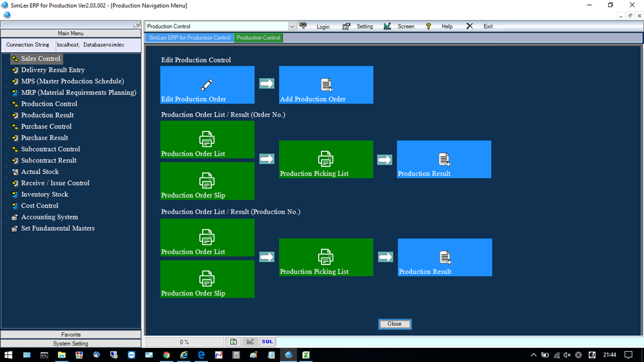
Task: Click the Setting icon in toolbar
Action: (346, 26)
